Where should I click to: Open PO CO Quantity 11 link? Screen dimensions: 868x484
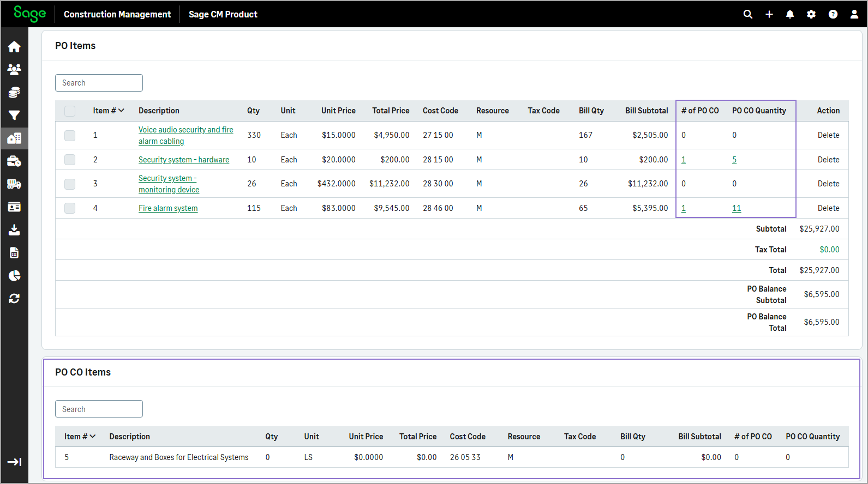point(737,208)
